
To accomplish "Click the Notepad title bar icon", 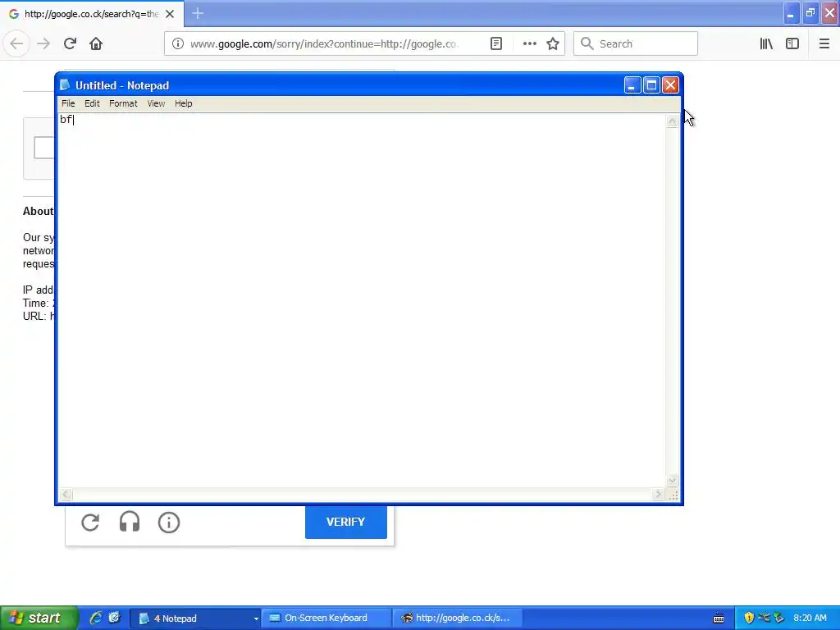I will click(x=65, y=85).
